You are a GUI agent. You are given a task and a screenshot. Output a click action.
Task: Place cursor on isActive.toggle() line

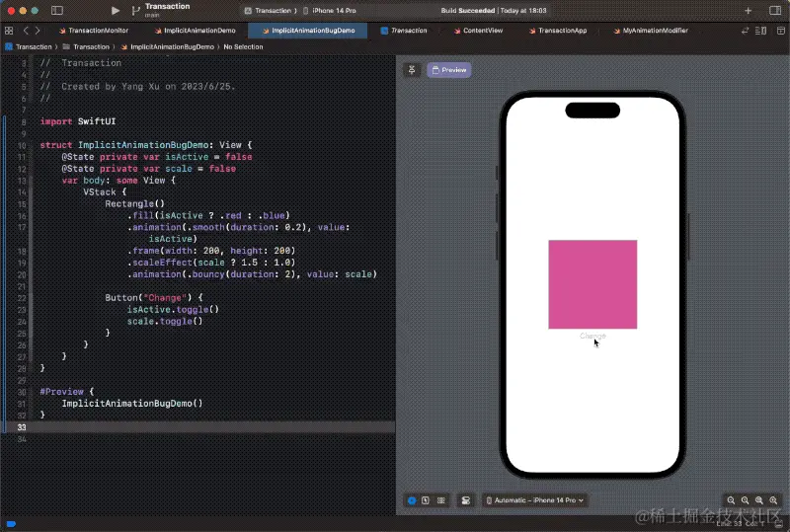(173, 309)
